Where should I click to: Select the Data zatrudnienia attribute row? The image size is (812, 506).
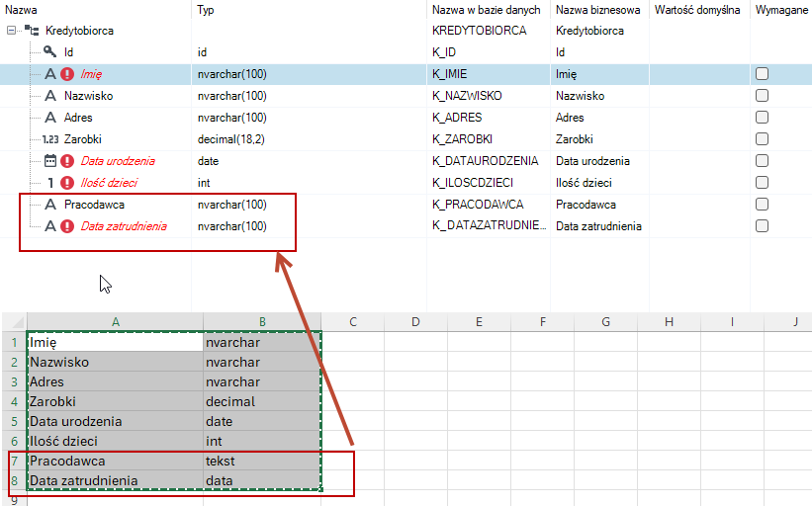(406, 226)
